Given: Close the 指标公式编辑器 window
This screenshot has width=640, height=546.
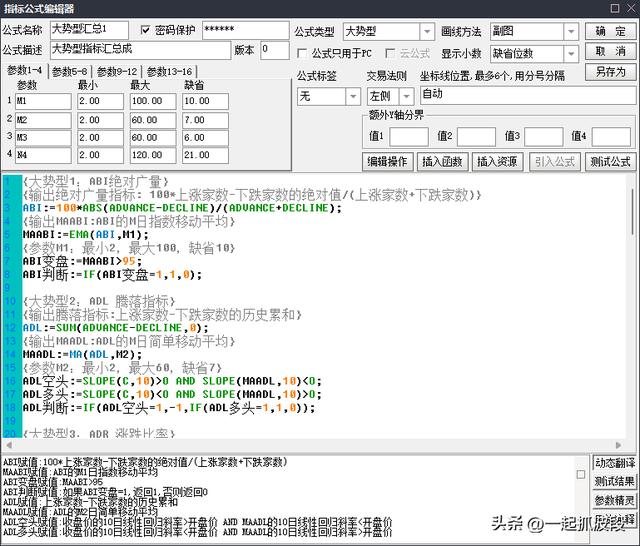Looking at the screenshot, I should [630, 8].
